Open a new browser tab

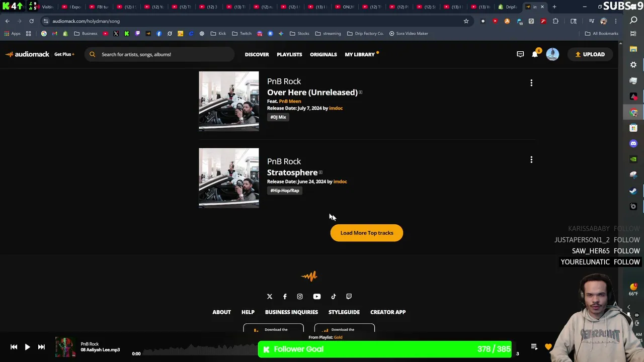(554, 7)
